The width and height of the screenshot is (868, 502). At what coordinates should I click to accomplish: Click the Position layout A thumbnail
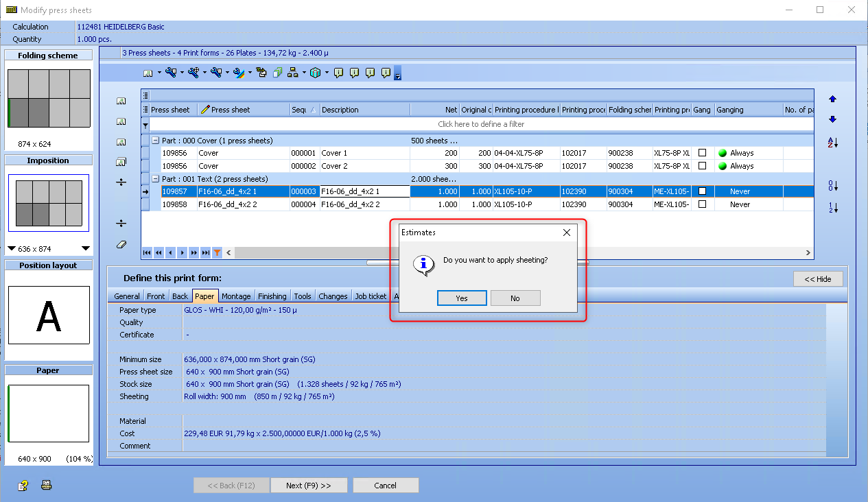(49, 315)
